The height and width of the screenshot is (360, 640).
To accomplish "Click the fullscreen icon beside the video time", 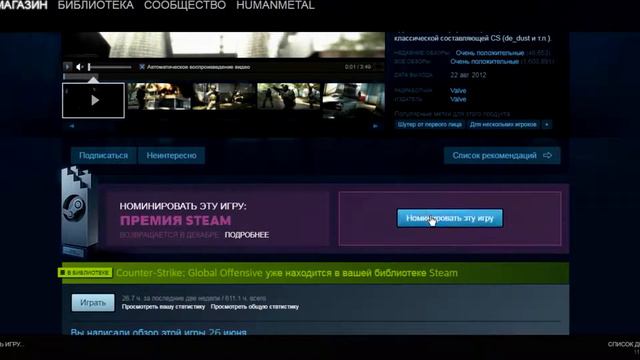I will 378,67.
